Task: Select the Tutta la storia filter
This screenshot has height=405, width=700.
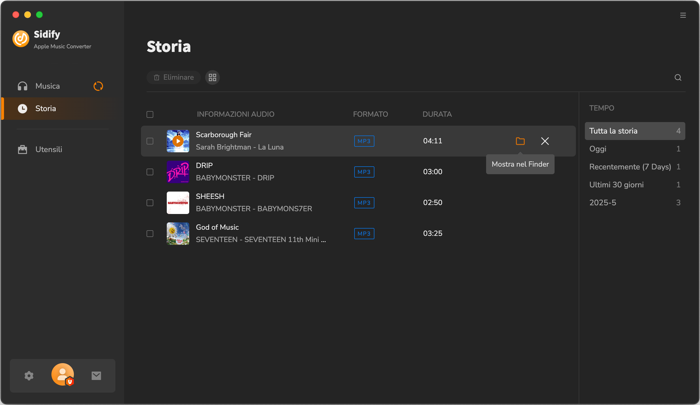Action: coord(635,131)
